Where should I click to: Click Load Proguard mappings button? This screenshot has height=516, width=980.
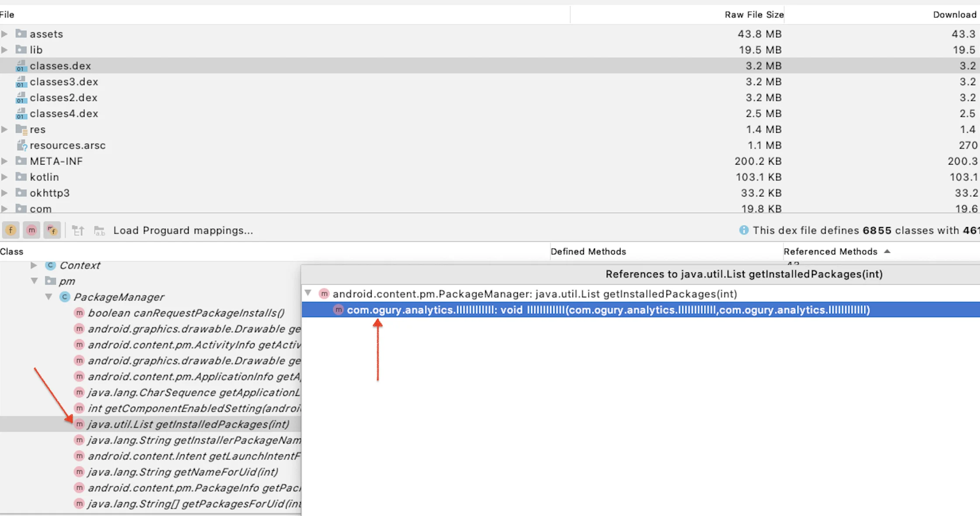183,230
